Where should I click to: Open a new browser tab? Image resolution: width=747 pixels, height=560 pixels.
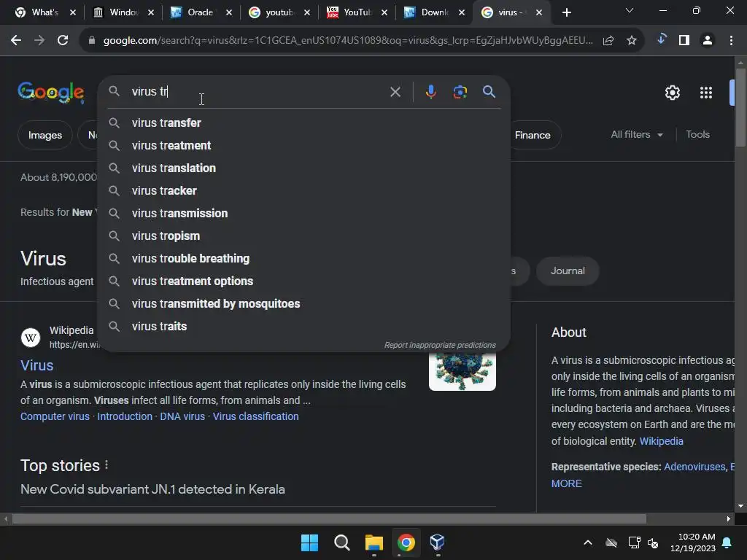pyautogui.click(x=566, y=13)
